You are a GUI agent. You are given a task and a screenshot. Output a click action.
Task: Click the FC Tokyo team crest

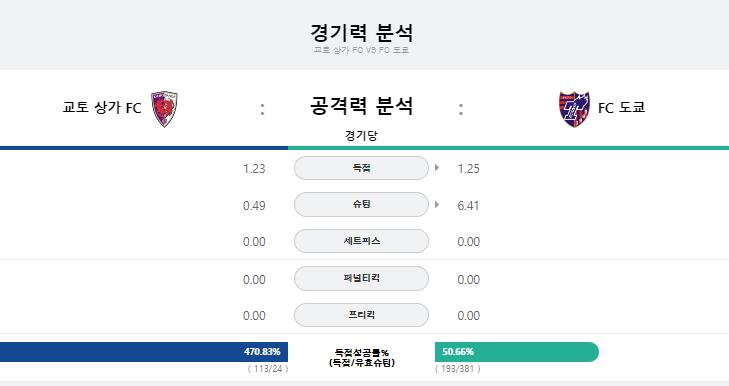pyautogui.click(x=574, y=109)
